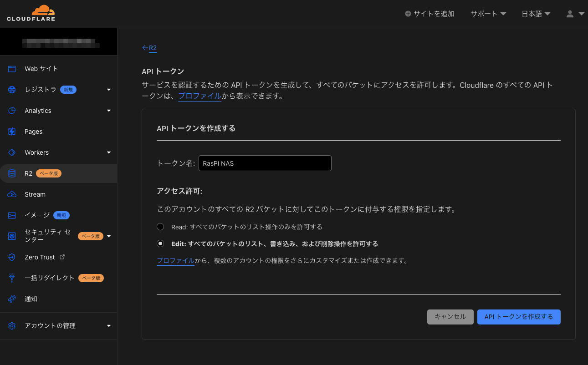The width and height of the screenshot is (588, 365).
Task: Click the Stream cloud icon
Action: (x=12, y=194)
